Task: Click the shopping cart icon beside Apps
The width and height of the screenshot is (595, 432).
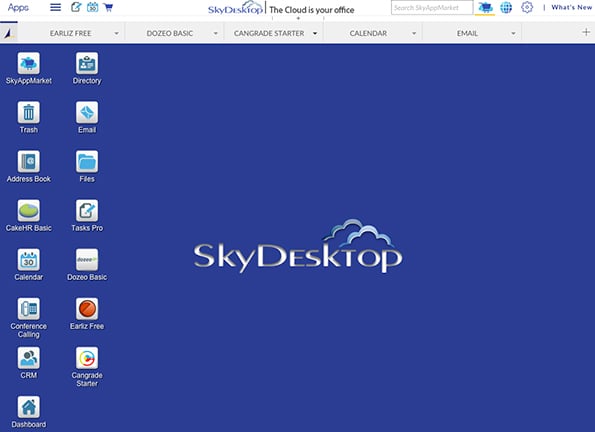Action: [x=108, y=7]
